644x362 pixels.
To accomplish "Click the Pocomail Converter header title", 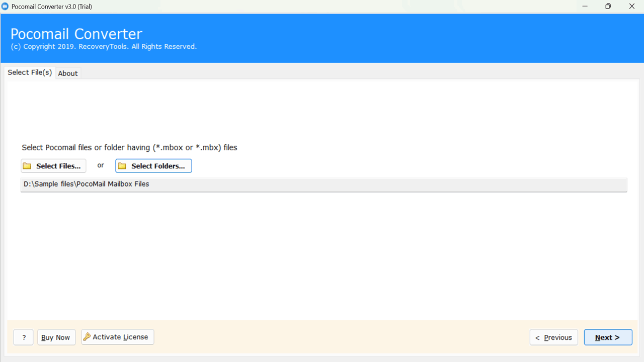I will pyautogui.click(x=76, y=34).
